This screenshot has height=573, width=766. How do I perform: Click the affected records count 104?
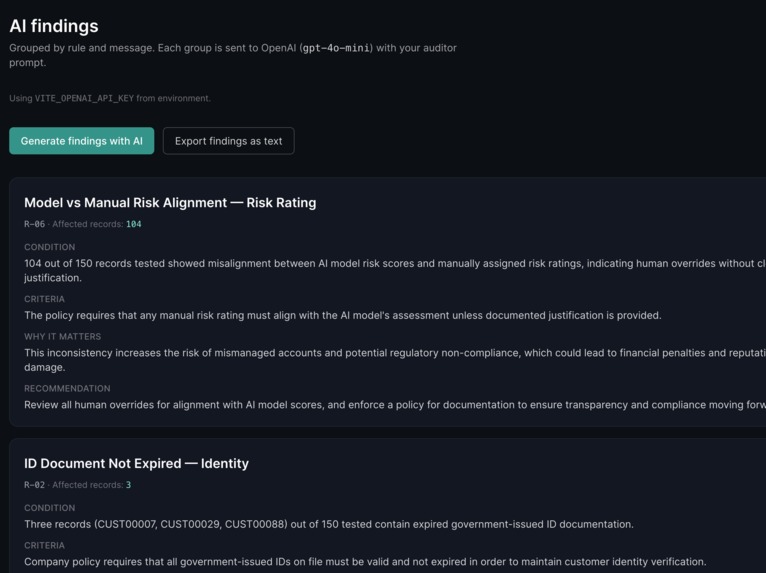coord(134,224)
